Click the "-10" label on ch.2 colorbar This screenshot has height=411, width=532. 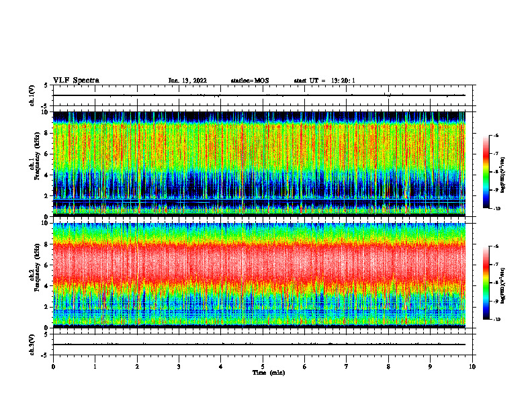point(497,320)
